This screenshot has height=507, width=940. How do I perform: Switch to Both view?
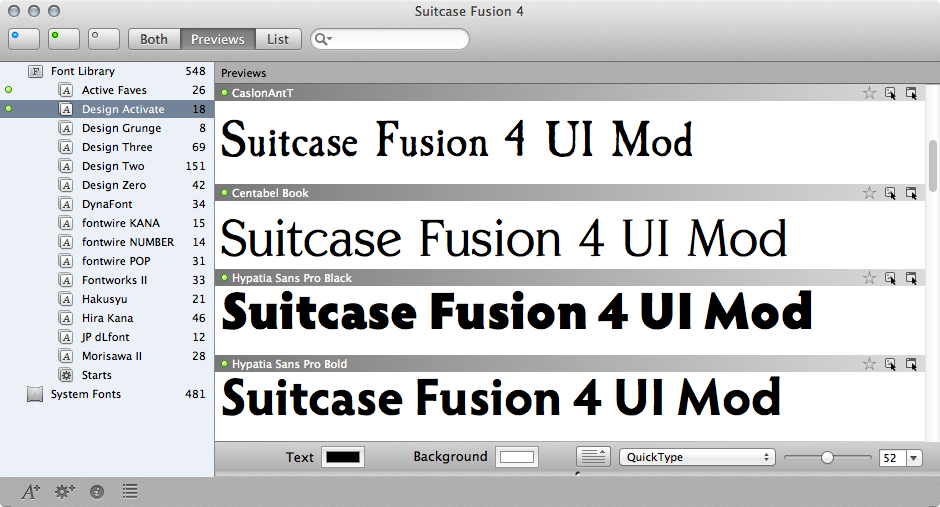coord(154,39)
